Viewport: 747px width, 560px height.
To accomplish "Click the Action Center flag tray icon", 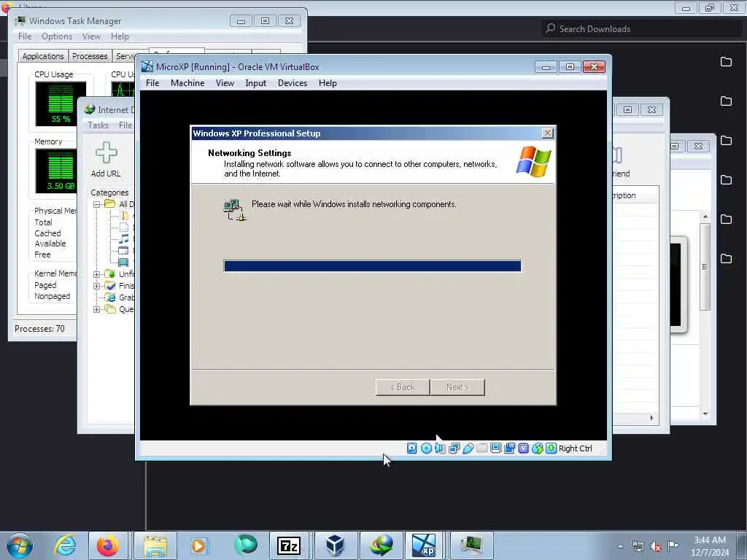I will (673, 545).
